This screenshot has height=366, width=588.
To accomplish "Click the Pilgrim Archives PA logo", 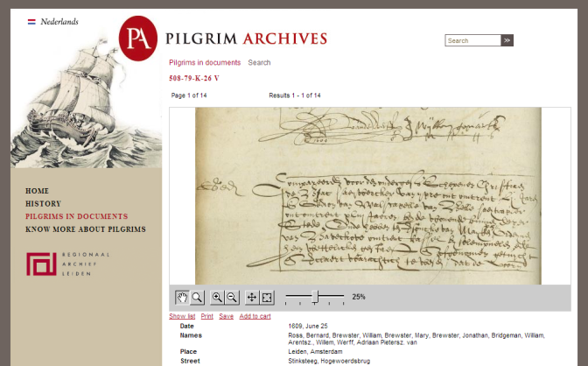I will (138, 39).
